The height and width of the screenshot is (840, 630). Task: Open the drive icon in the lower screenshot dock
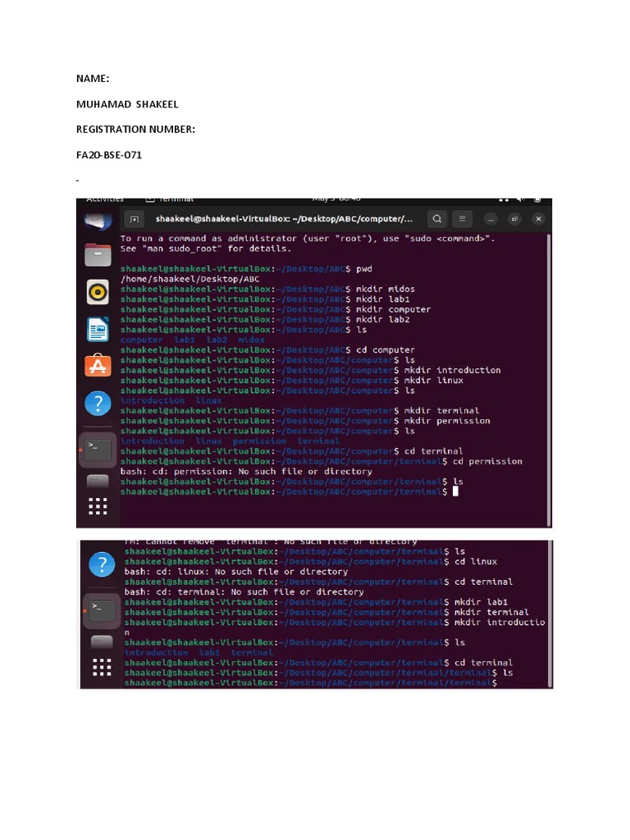102,641
